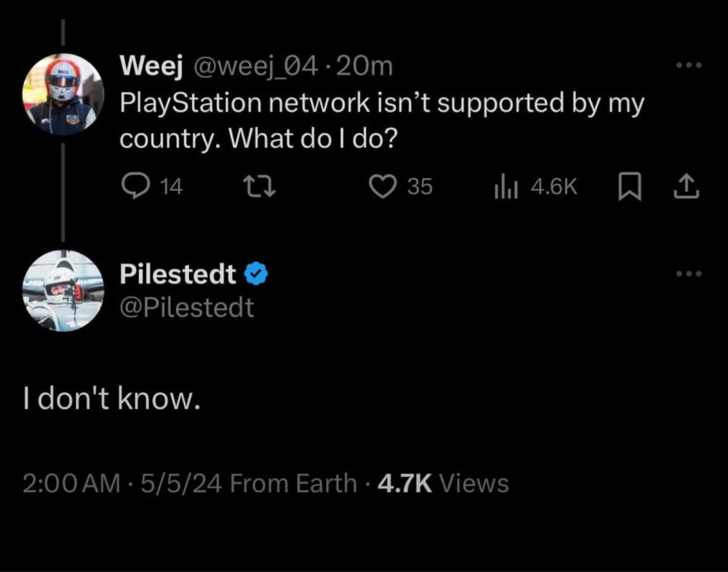
Task: Click the Weej display name
Action: point(151,67)
